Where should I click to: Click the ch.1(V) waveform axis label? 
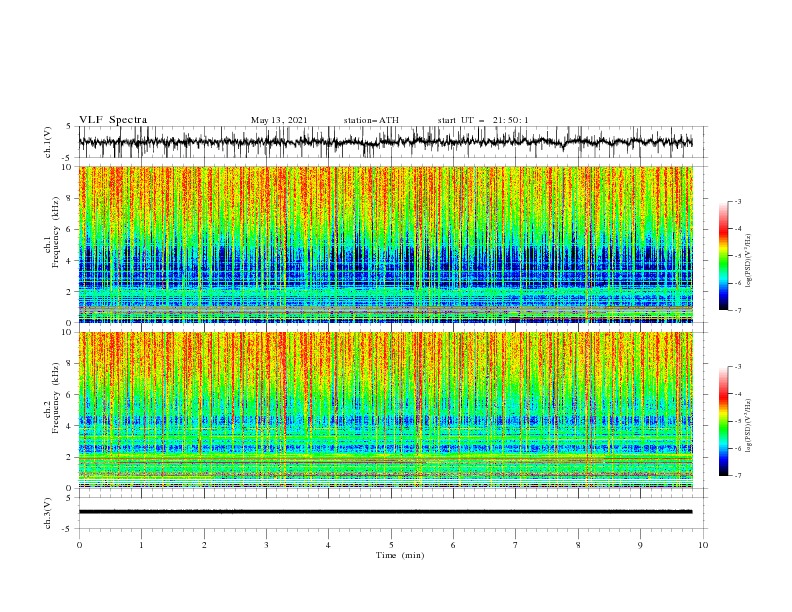47,142
